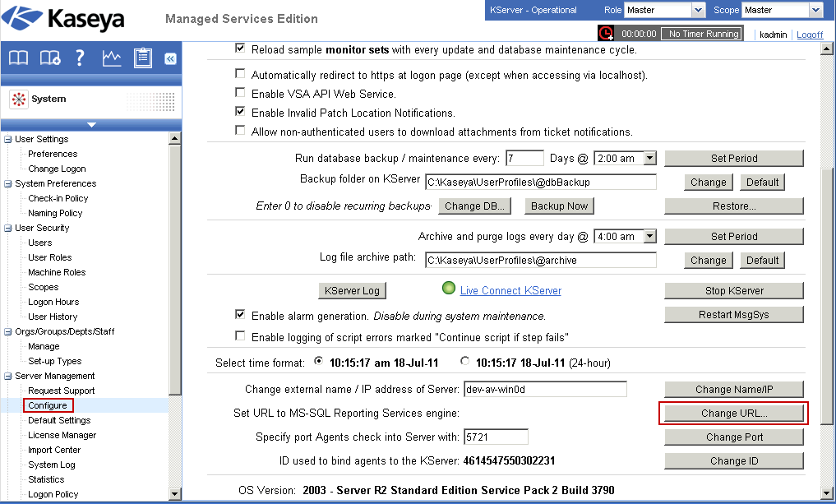Click the Change URL button
The width and height of the screenshot is (836, 504).
pos(733,413)
